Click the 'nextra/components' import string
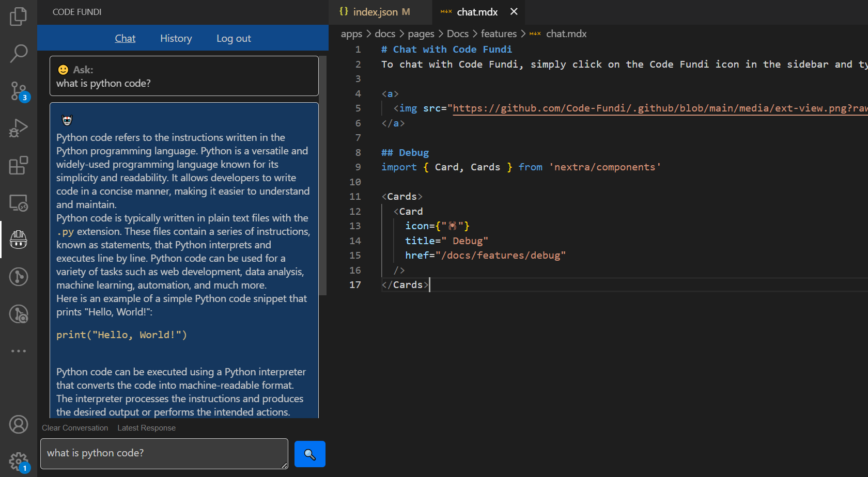This screenshot has width=868, height=477. (605, 167)
